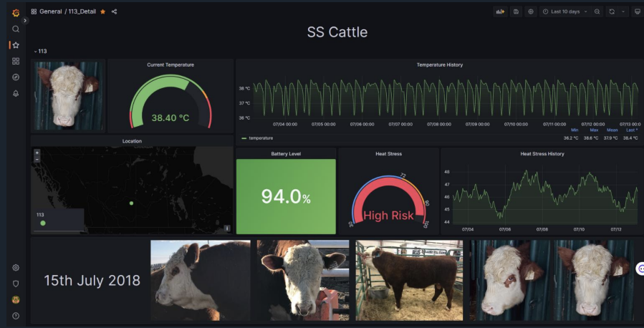The width and height of the screenshot is (644, 328).
Task: Toggle the star to unmark favorite dashboard
Action: coord(102,11)
